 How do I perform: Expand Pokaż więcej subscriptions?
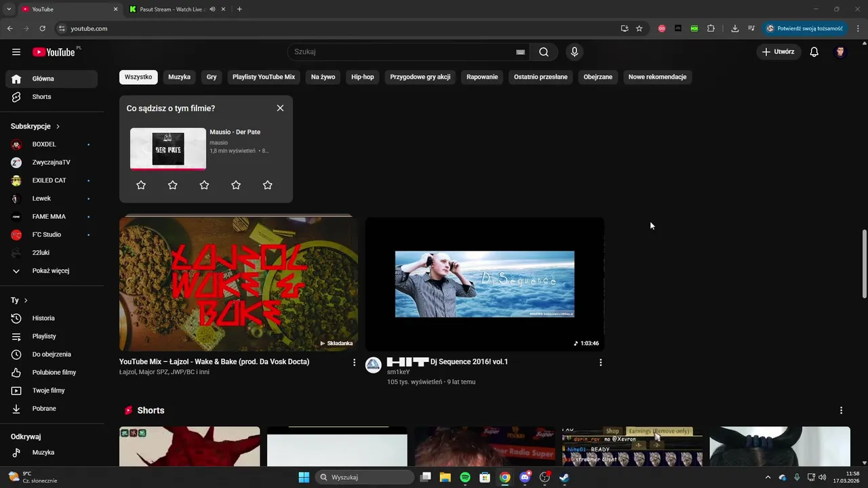tap(52, 271)
